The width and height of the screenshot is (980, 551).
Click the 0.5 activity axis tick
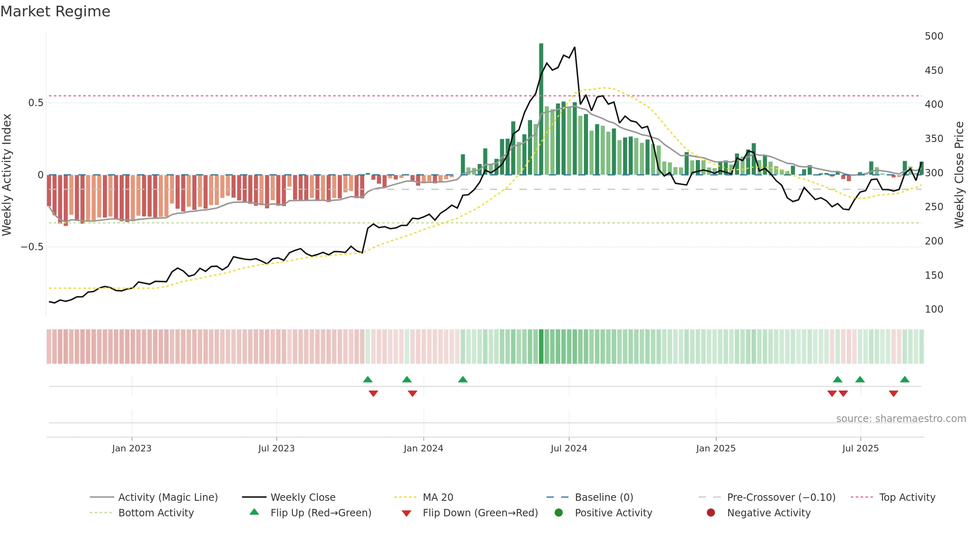[x=36, y=103]
